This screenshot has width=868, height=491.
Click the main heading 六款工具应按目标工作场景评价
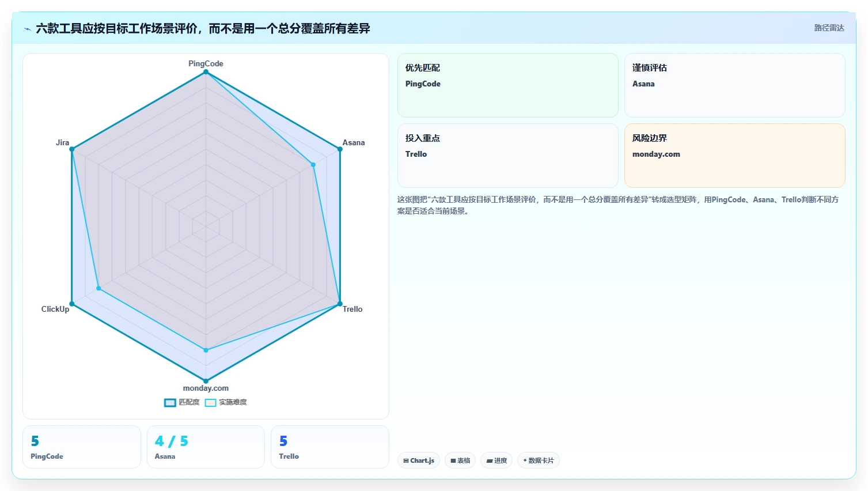point(203,28)
